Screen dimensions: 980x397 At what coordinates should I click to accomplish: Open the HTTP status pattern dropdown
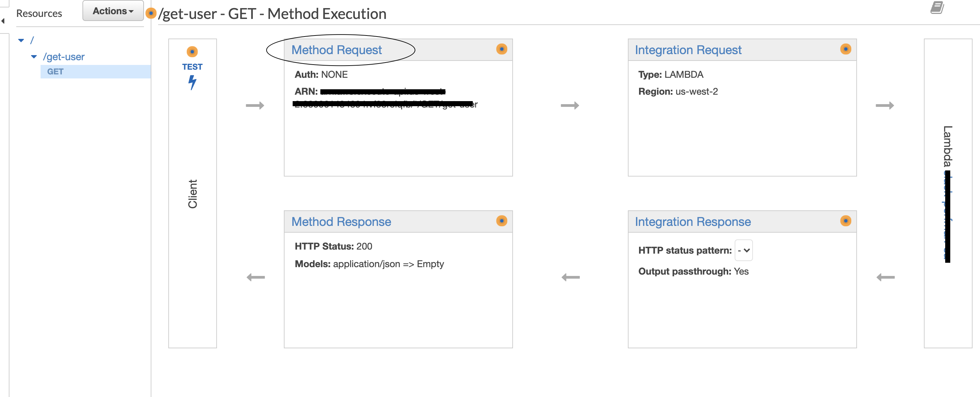point(743,250)
